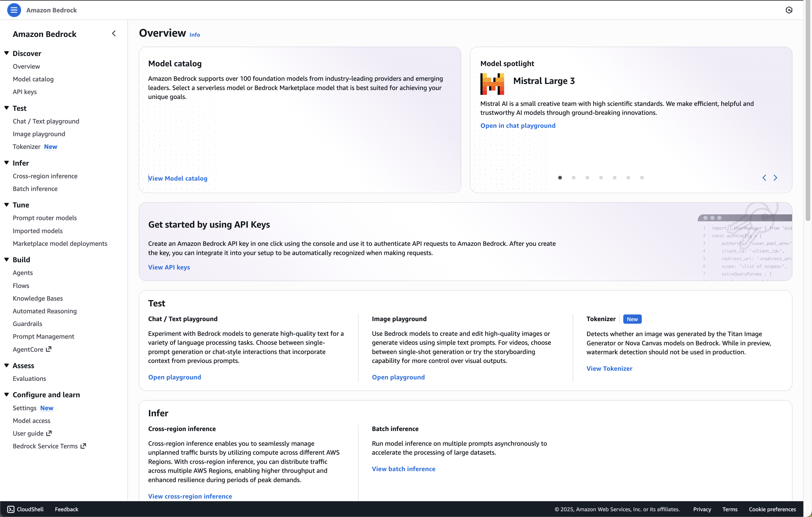812x517 pixels.
Task: Open playground under Image playground
Action: click(398, 377)
